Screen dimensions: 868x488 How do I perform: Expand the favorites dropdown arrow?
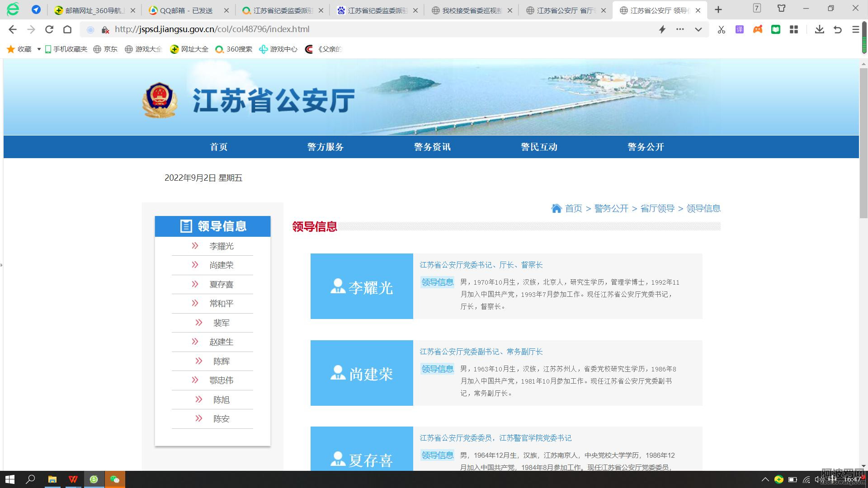coord(39,49)
